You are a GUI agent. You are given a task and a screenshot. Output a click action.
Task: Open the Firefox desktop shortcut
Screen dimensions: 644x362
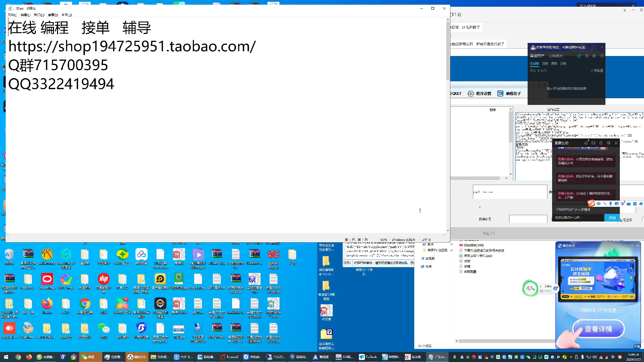[x=47, y=304]
